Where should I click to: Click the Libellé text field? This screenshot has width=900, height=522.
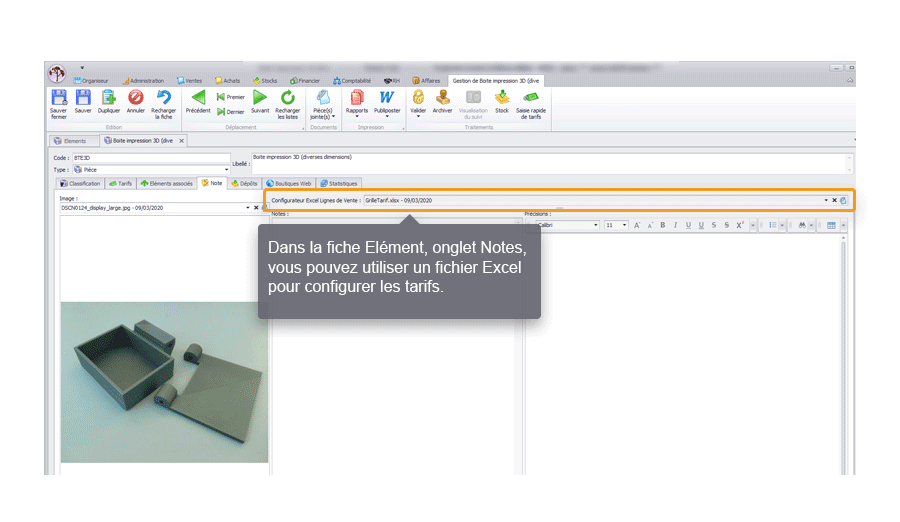(551, 164)
